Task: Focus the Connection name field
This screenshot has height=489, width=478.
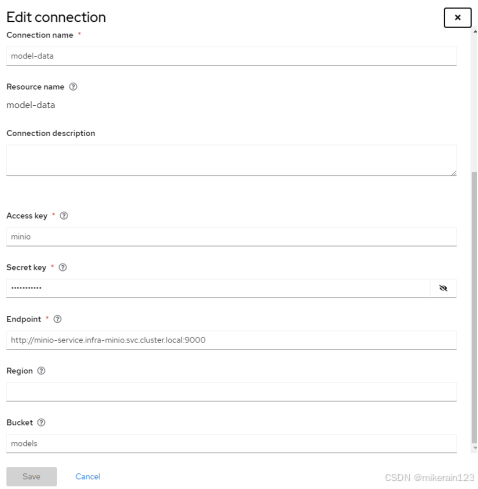Action: pyautogui.click(x=231, y=56)
